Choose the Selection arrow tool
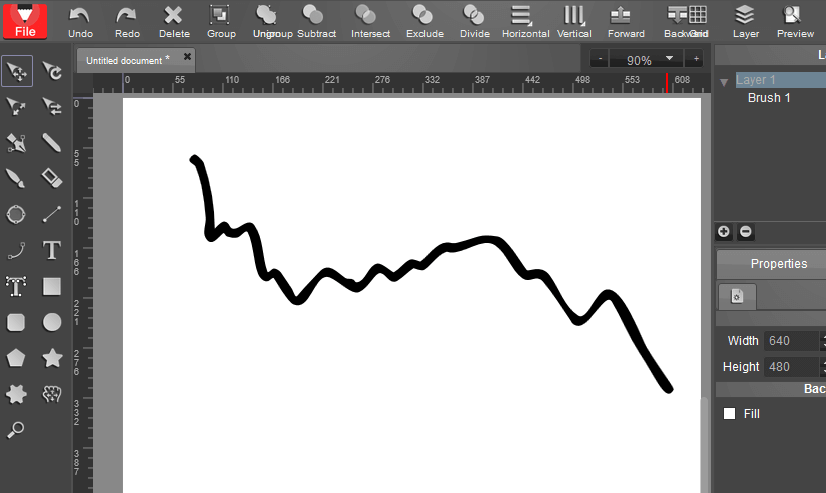826x493 pixels. pyautogui.click(x=17, y=71)
